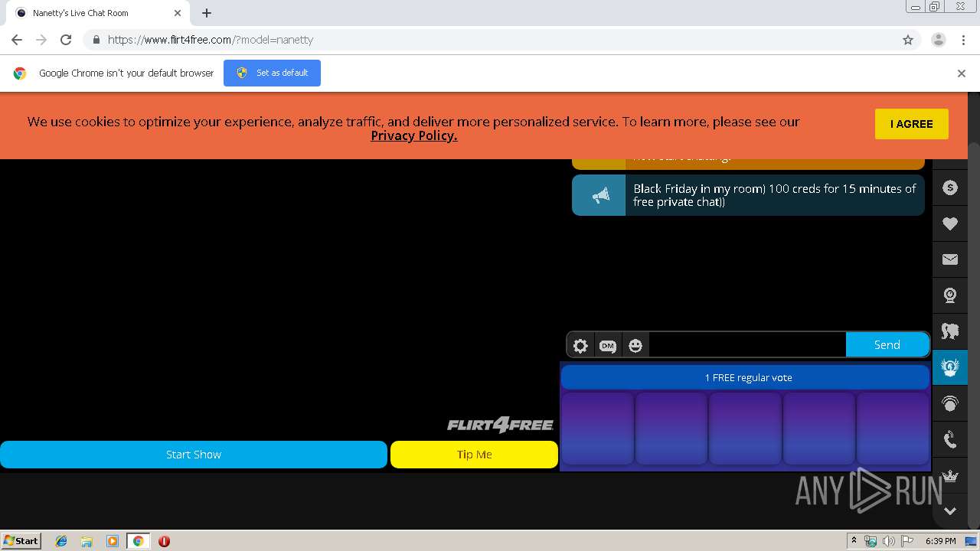Open the envelope messages icon in sidebar

click(x=950, y=259)
